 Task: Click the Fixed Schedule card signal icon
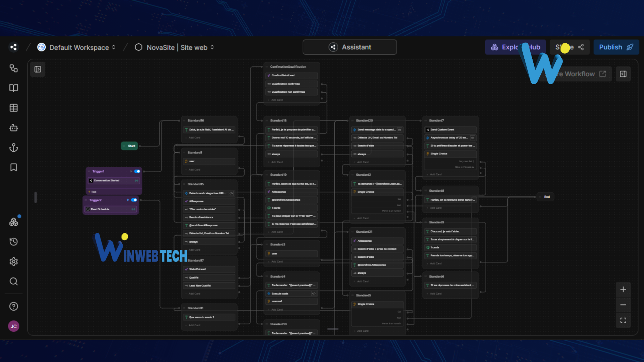click(133, 209)
